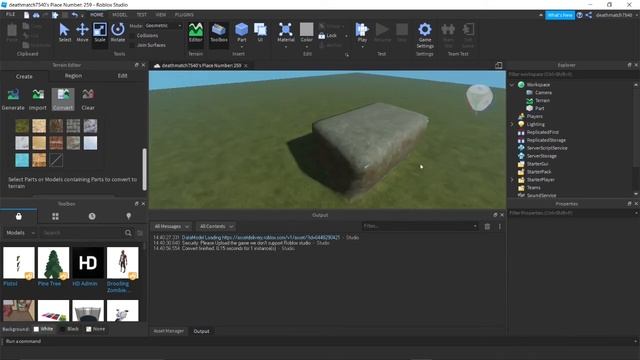Viewport: 640px width, 360px height.
Task: Open the Output filter text dropdown arrow
Action: [x=475, y=226]
